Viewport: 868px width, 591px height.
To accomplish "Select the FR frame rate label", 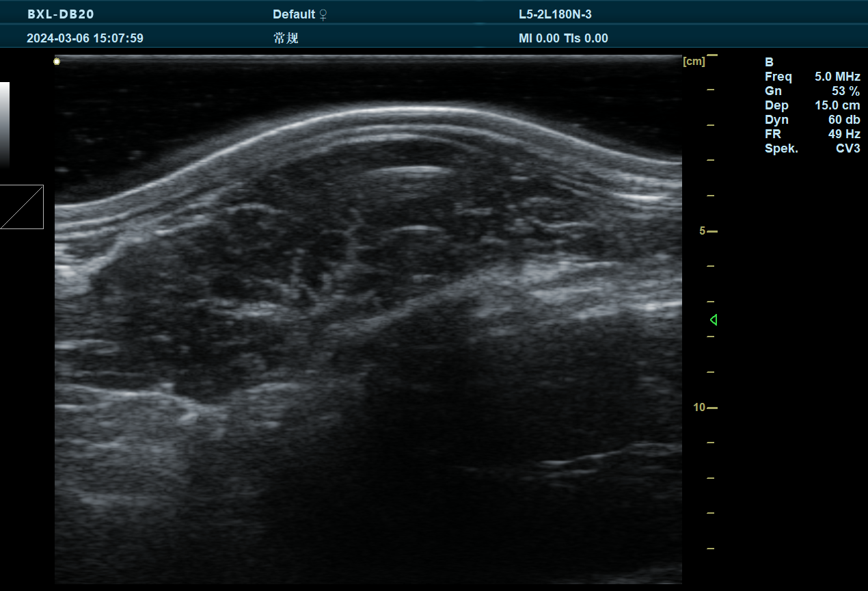I will point(772,134).
